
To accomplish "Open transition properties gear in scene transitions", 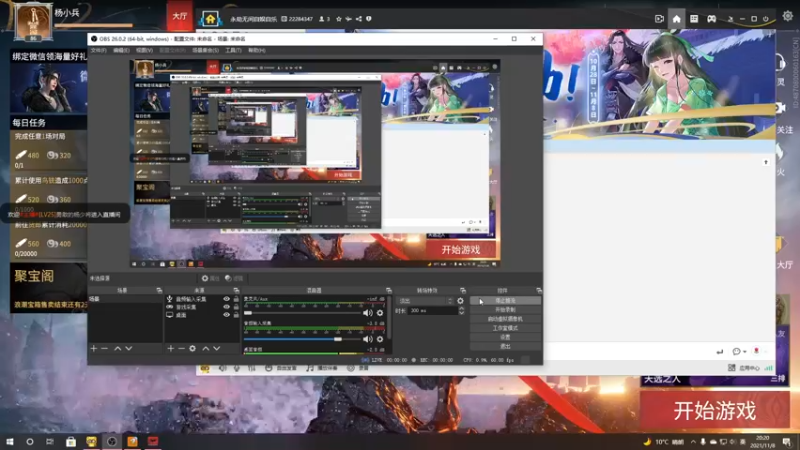I will click(460, 301).
